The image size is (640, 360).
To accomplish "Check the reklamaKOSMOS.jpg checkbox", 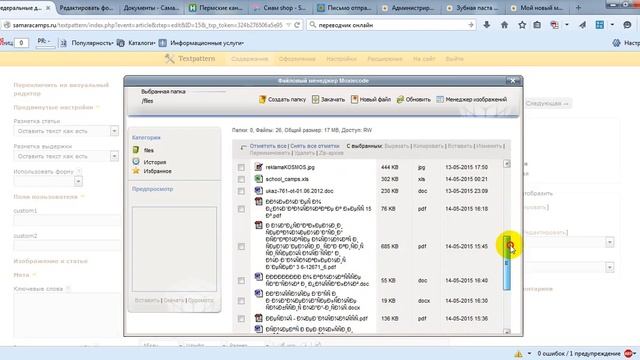I will 241,167.
